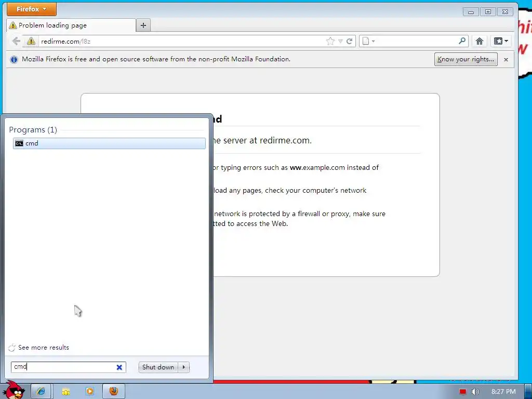Clear the Start menu search box
This screenshot has height=399, width=532.
119,367
